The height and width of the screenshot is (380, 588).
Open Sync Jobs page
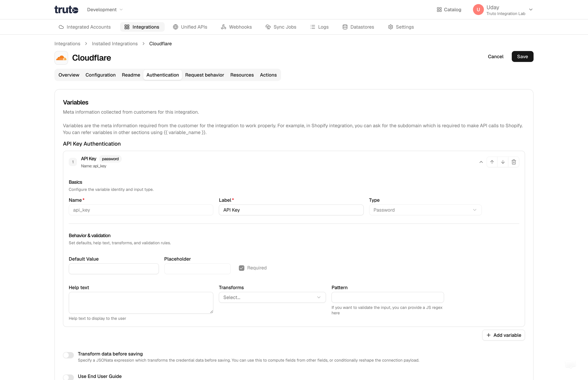(281, 27)
